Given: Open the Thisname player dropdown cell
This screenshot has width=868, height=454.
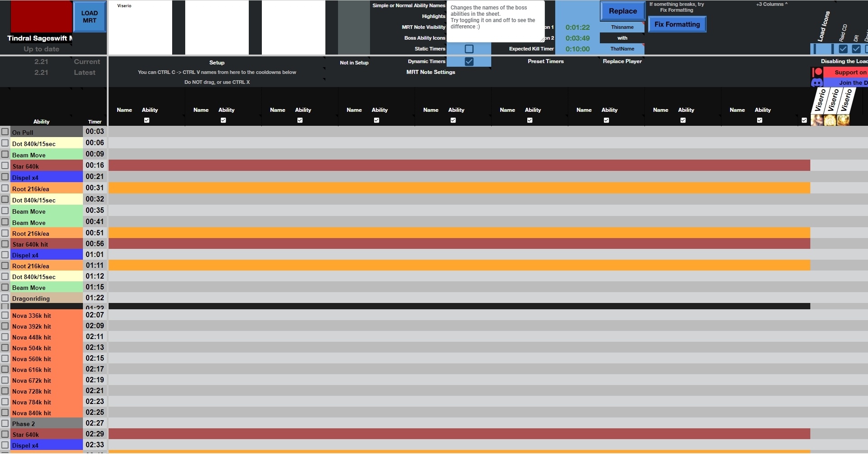Looking at the screenshot, I should coord(622,27).
